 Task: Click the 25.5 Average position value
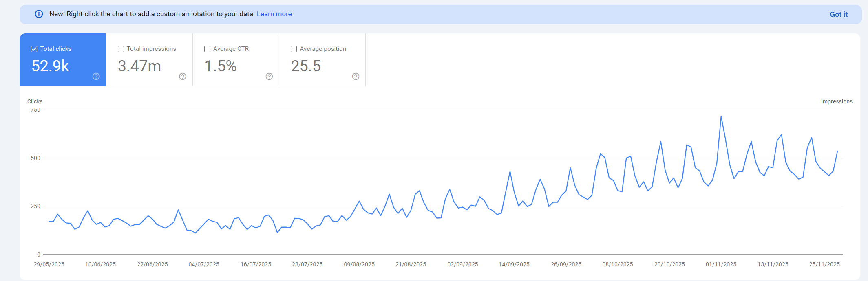pos(306,66)
